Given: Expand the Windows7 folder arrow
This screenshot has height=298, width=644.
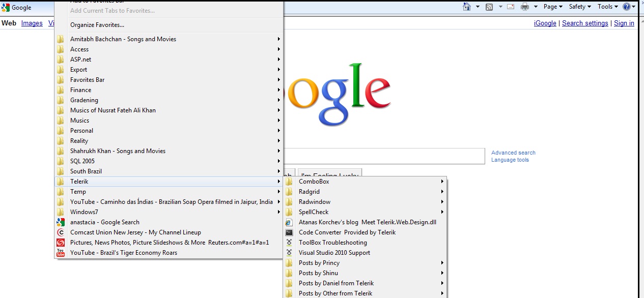Looking at the screenshot, I should 278,212.
